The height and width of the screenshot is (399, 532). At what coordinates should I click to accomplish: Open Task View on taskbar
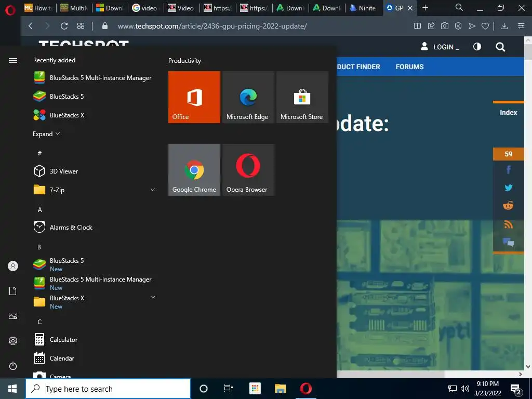229,389
